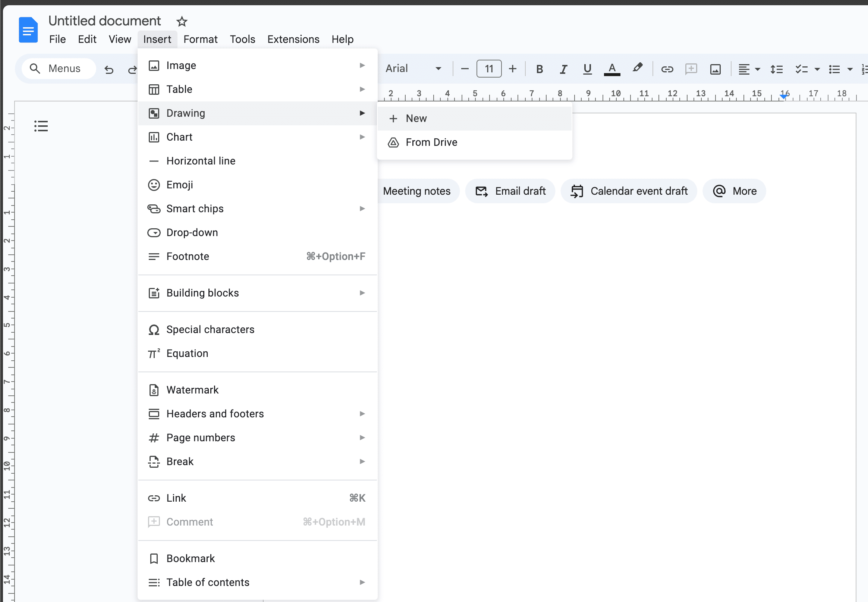Open the Google Docs home icon

pos(28,30)
